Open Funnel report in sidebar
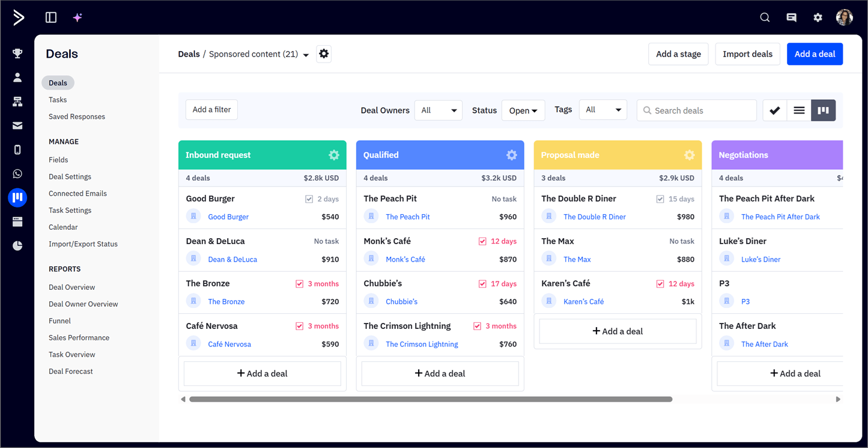The width and height of the screenshot is (868, 448). pos(60,321)
